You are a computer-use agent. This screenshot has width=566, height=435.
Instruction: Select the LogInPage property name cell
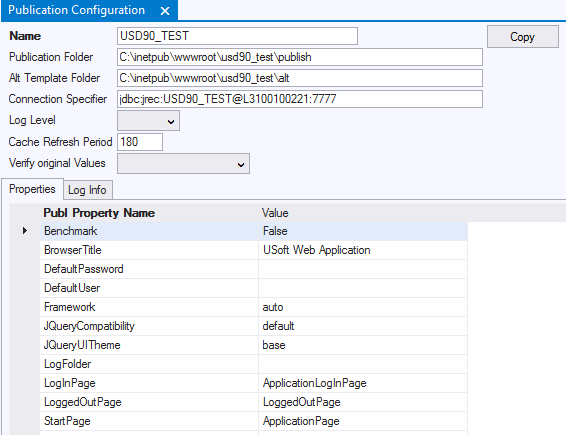pyautogui.click(x=149, y=383)
